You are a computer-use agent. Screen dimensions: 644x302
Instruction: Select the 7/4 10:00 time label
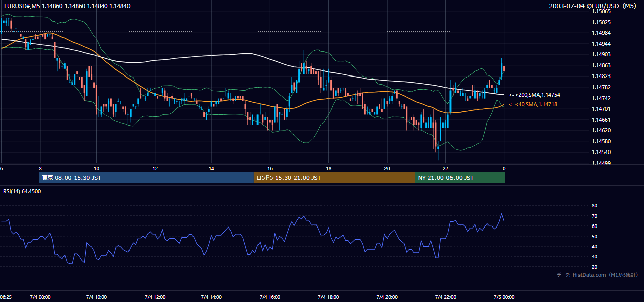(x=97, y=297)
